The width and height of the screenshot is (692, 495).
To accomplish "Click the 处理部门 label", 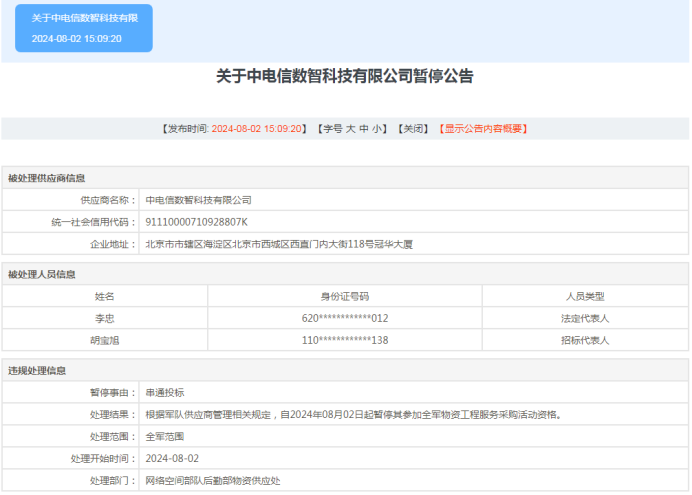I will tap(113, 480).
